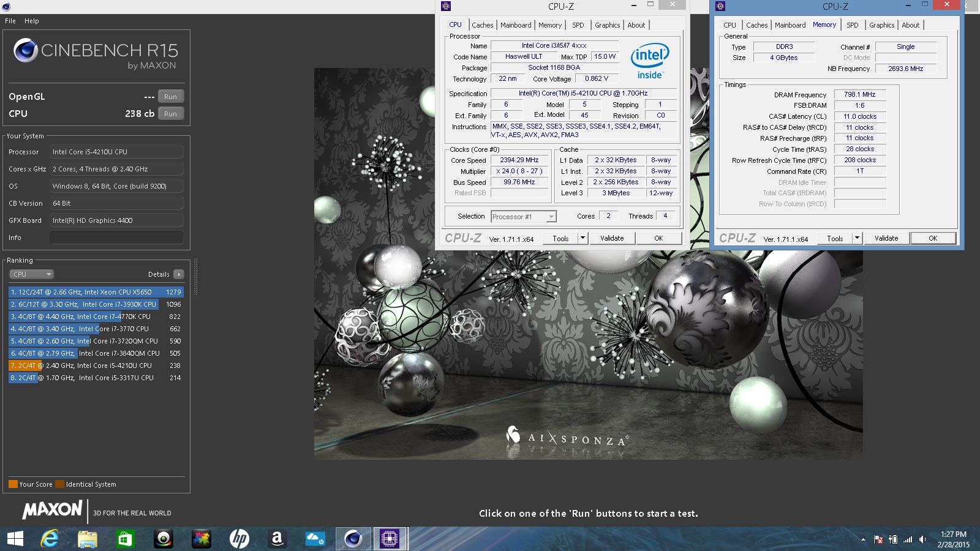Open the File menu in Cinebench
980x551 pixels.
pyautogui.click(x=10, y=21)
